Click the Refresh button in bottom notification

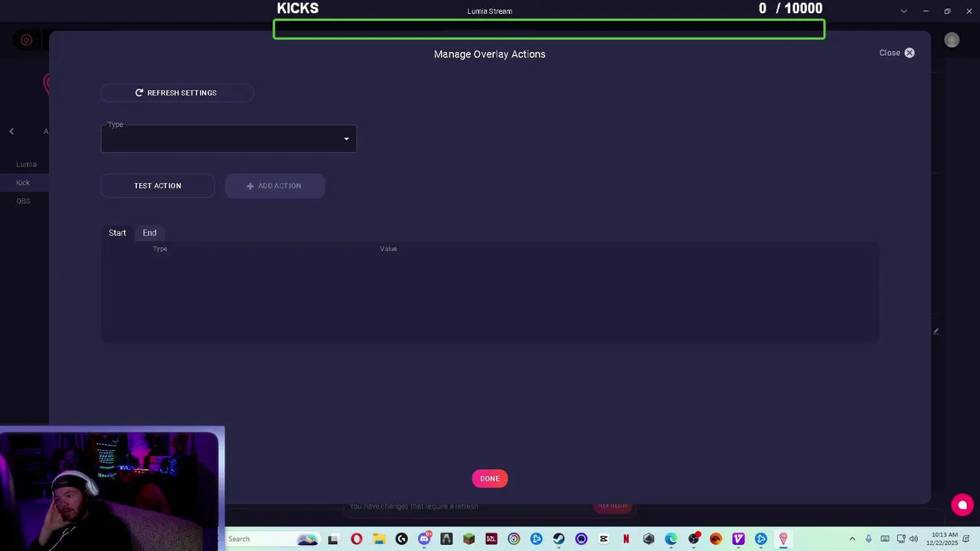pyautogui.click(x=612, y=506)
